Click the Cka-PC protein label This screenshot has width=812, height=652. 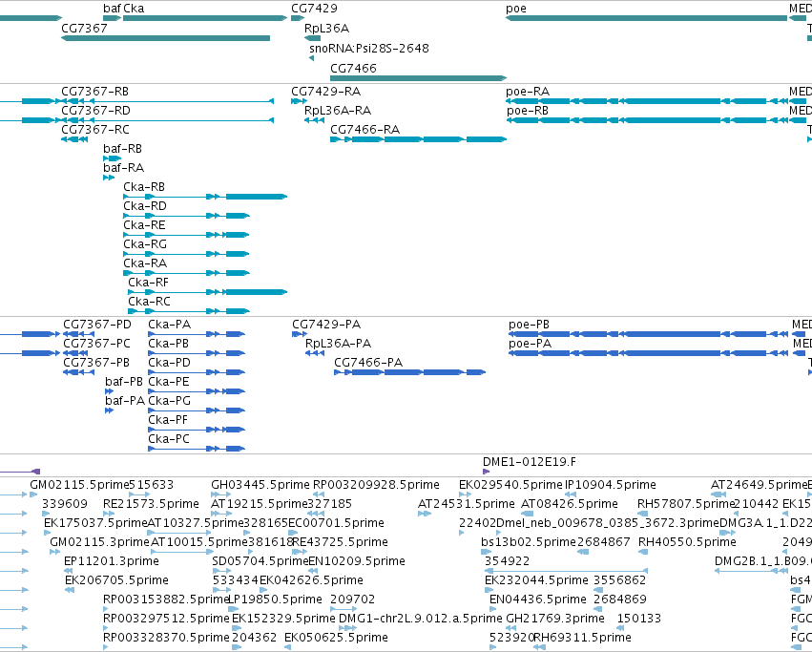[169, 439]
